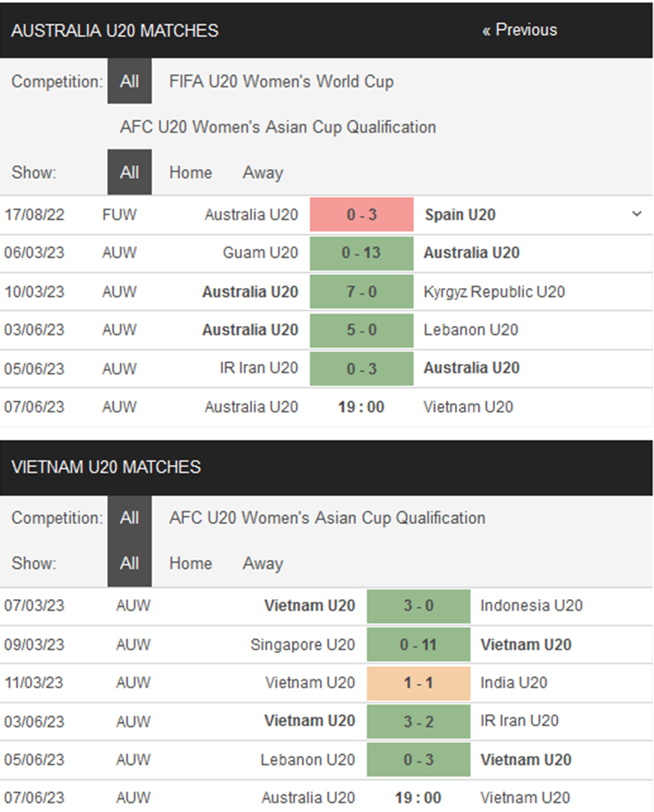Screen dimensions: 654x812
Task: Open the 0 - 11 Singapore U20 score
Action: (418, 644)
